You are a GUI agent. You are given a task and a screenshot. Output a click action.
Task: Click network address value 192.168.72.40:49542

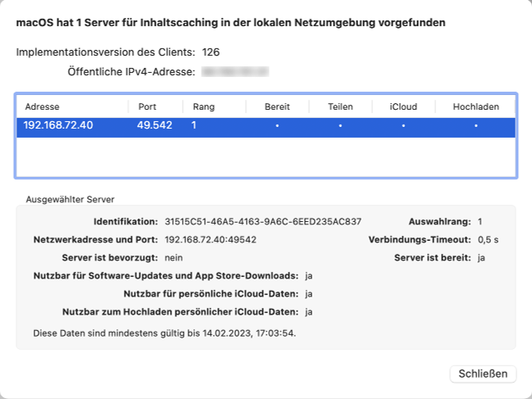[x=211, y=240]
